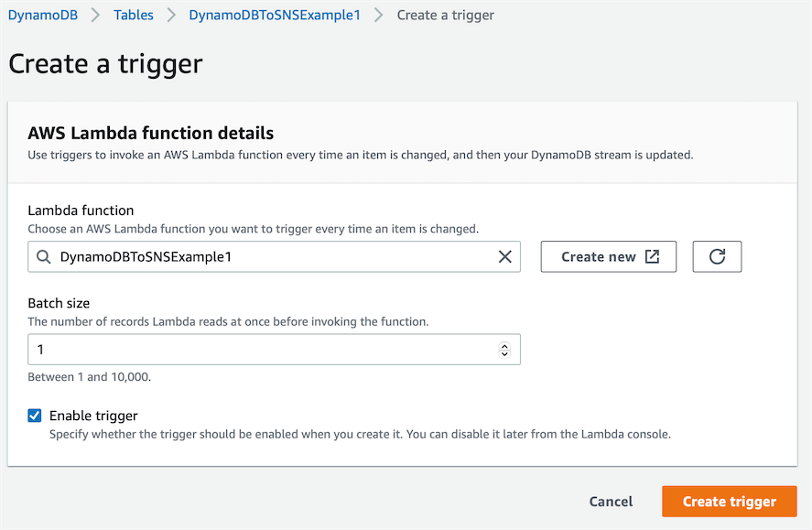812x530 pixels.
Task: Disable the Enable trigger checkbox
Action: (x=34, y=415)
